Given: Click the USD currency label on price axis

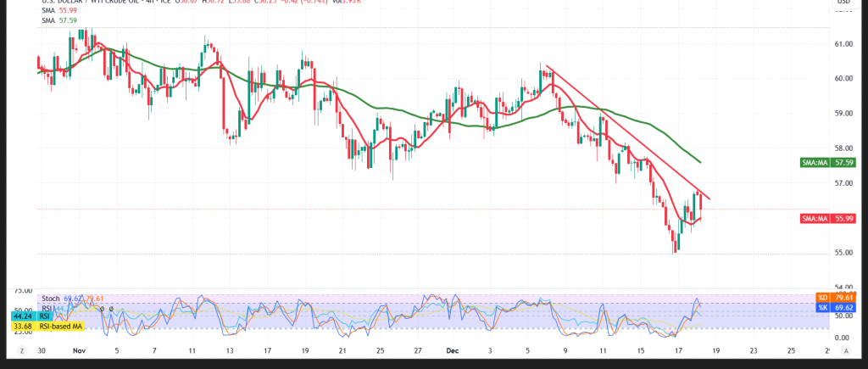Looking at the screenshot, I should tap(843, 3).
